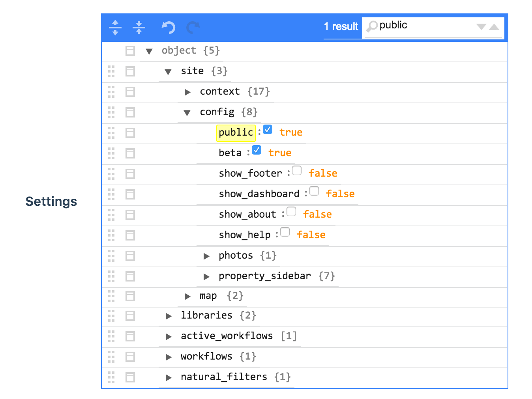This screenshot has height=399, width=532.
Task: Jump to previous search result arrow
Action: click(x=494, y=27)
